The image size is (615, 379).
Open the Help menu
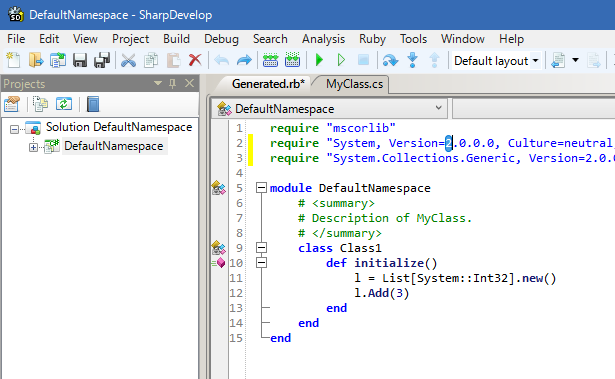pyautogui.click(x=511, y=39)
